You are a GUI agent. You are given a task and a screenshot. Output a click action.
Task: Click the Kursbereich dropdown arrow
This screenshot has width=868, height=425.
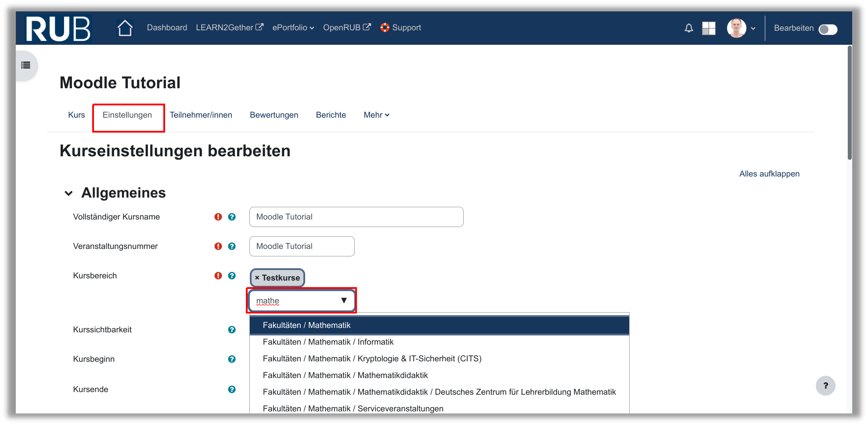click(344, 301)
